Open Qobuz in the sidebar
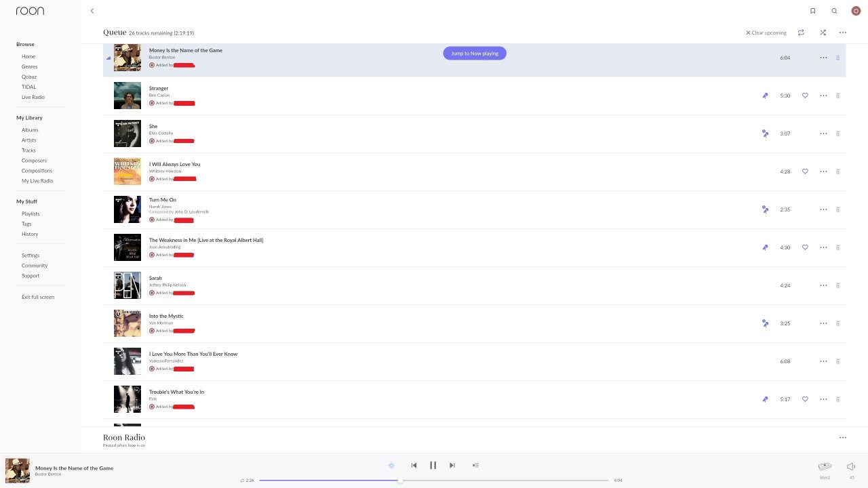Image resolution: width=868 pixels, height=488 pixels. point(29,77)
